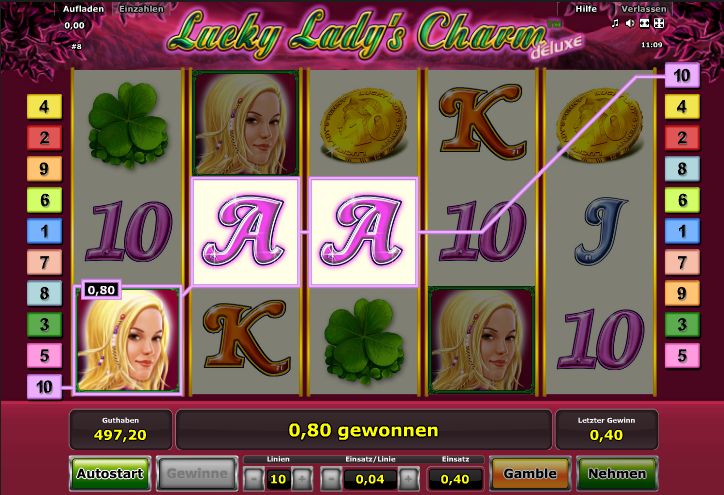Click the clover symbol on first reel

[x=128, y=124]
